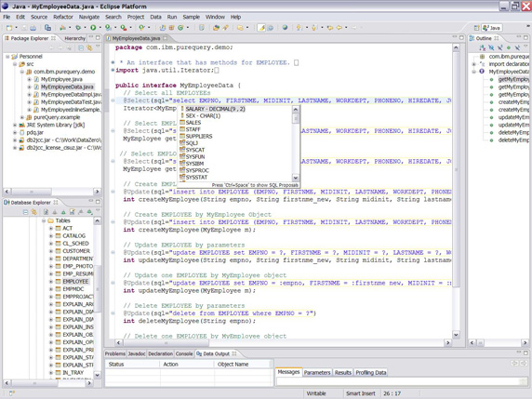Expand the EMPLOYEE table node
532x399 pixels.
(51, 281)
